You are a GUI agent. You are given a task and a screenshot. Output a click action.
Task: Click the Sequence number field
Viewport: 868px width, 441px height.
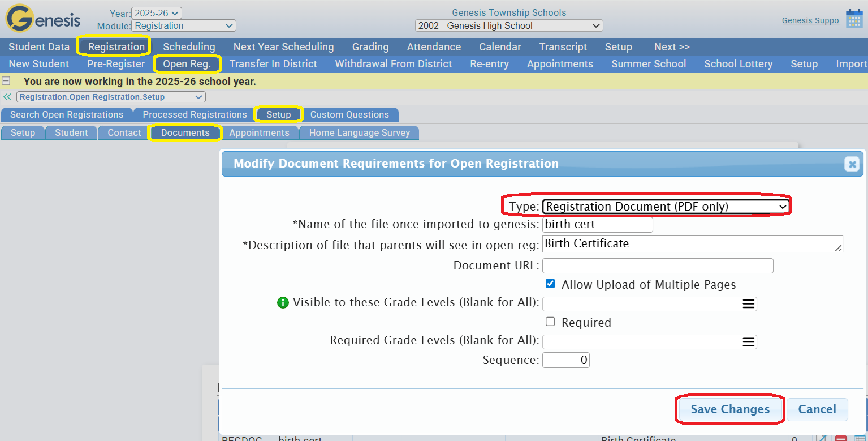[x=566, y=360]
